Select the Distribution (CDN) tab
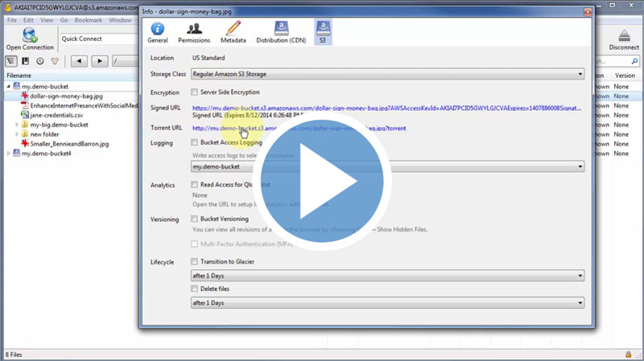This screenshot has width=644, height=361. tap(279, 32)
